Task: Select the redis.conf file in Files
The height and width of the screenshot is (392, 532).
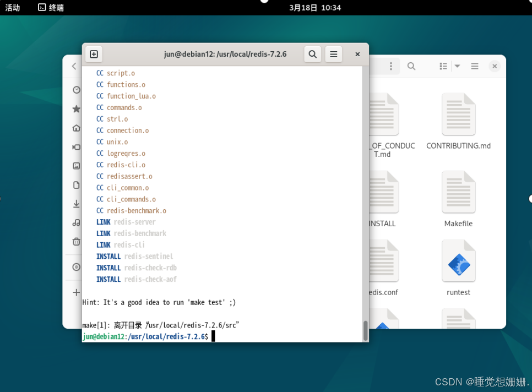Action: (x=383, y=268)
